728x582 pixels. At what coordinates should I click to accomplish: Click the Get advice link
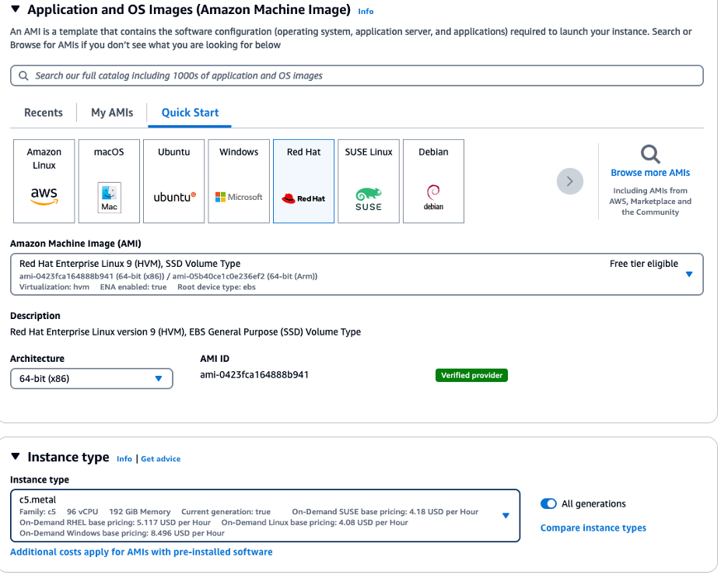click(160, 458)
